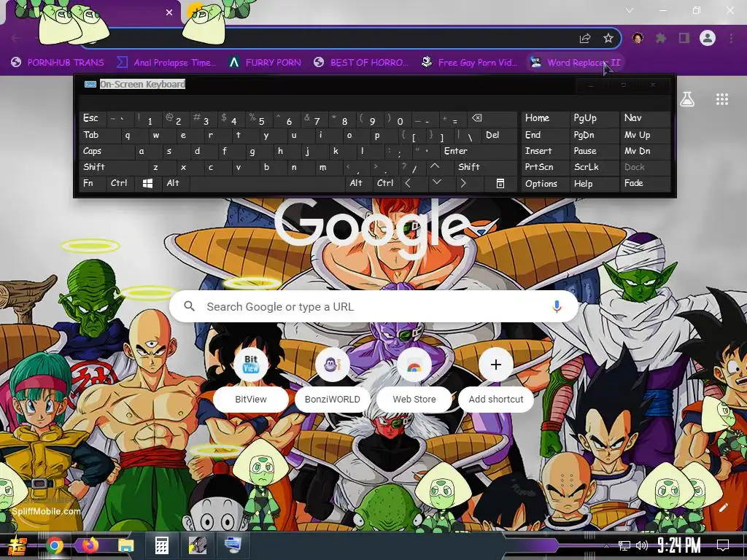747x560 pixels.
Task: Click the Insert key on On-Screen Keyboard
Action: coord(545,152)
